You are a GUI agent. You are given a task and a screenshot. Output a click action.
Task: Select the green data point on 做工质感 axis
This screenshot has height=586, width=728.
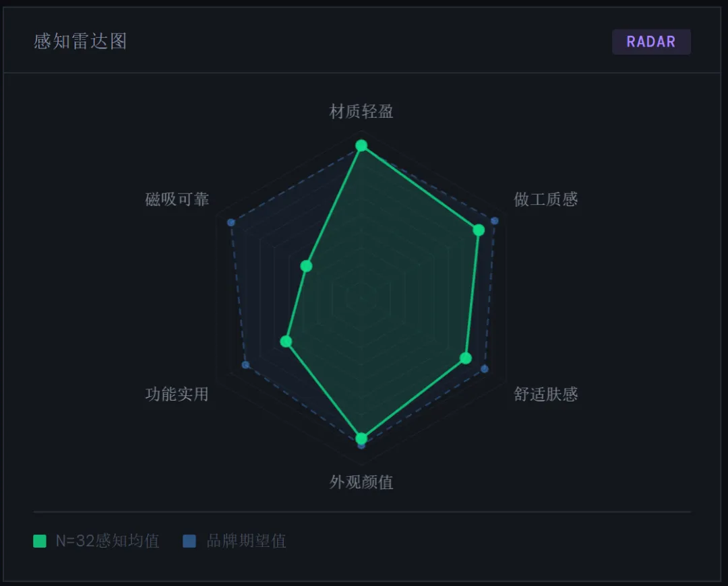[x=479, y=230]
